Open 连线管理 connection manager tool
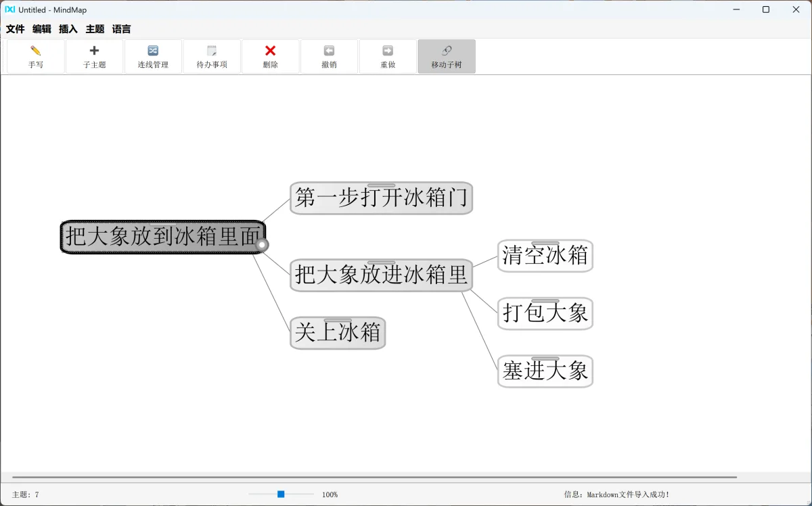Image resolution: width=812 pixels, height=506 pixels. 153,56
